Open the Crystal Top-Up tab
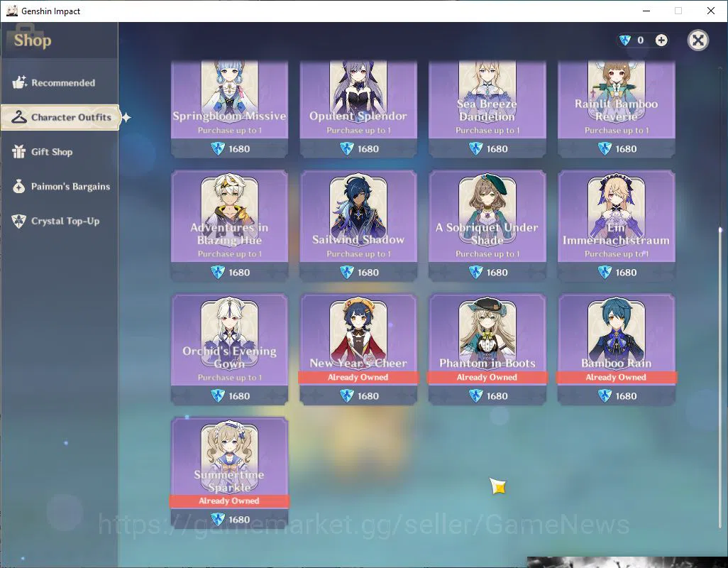Viewport: 728px width, 568px height. tap(59, 221)
